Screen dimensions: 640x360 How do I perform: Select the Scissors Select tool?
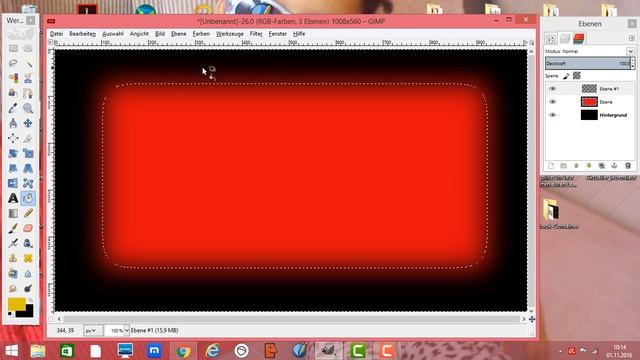[28, 78]
